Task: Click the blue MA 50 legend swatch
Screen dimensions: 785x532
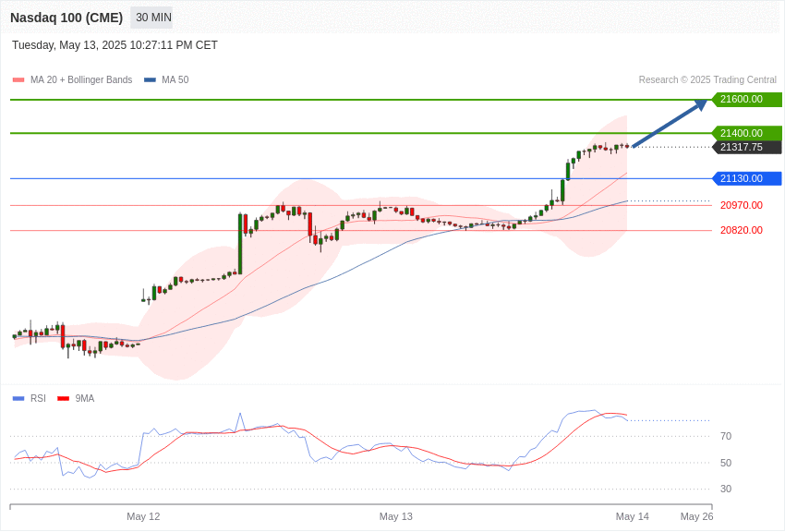Action: (x=150, y=80)
